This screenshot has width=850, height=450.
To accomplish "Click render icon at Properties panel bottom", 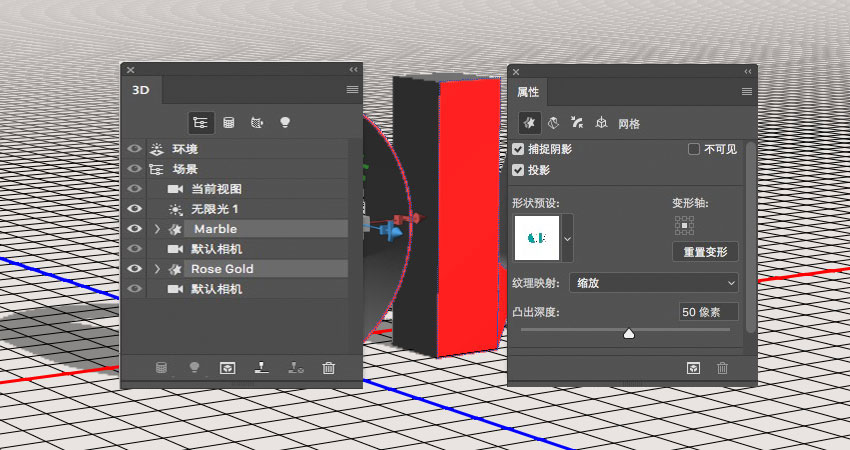I will 693,368.
